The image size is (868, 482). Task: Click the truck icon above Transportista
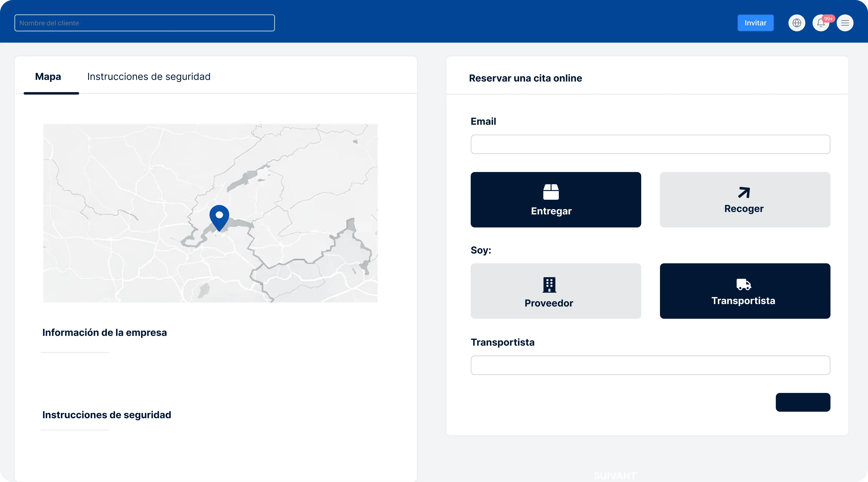point(744,284)
